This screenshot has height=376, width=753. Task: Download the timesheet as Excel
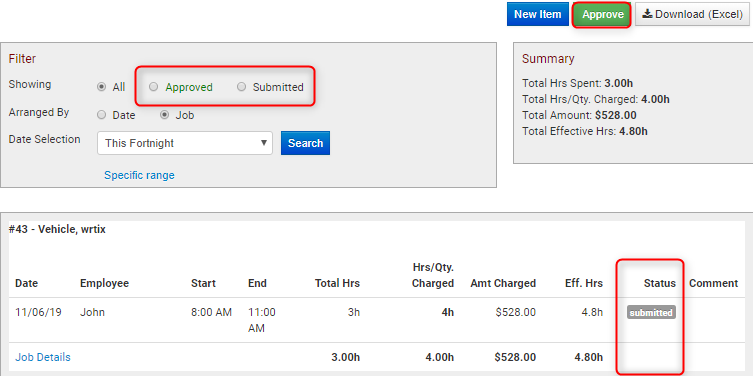pyautogui.click(x=692, y=14)
